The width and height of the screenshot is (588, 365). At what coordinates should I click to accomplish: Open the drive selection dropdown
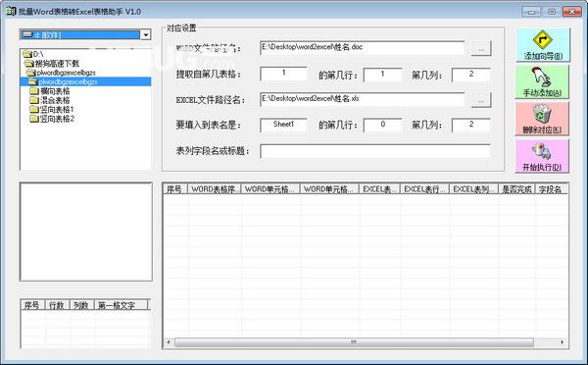click(x=145, y=35)
